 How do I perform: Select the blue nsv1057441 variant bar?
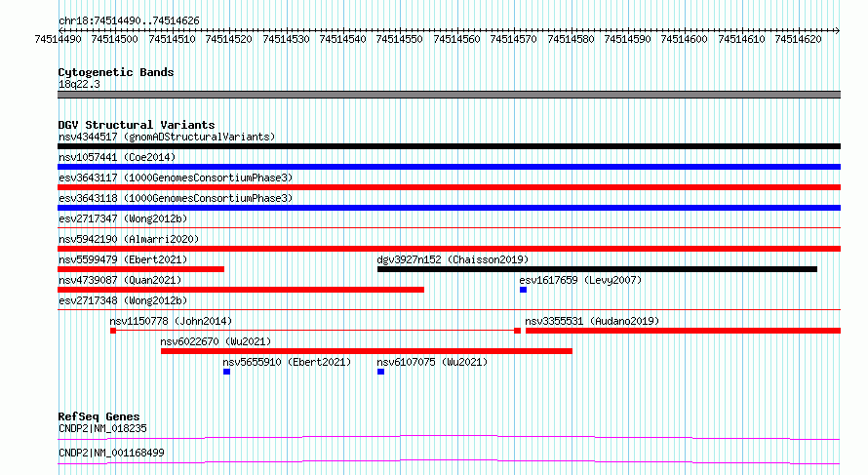[x=449, y=167]
